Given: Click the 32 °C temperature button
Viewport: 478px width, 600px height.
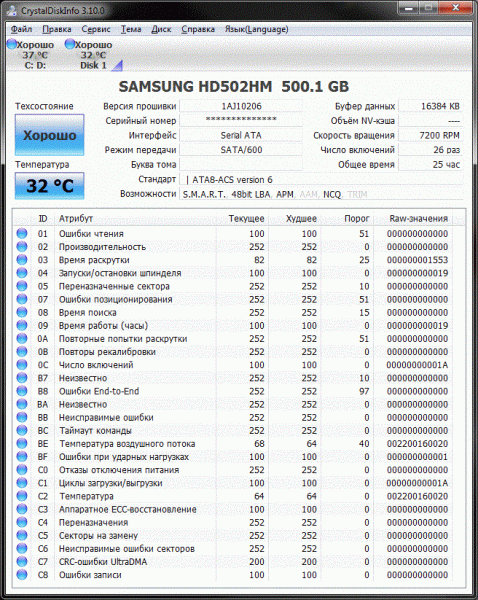Looking at the screenshot, I should point(49,186).
